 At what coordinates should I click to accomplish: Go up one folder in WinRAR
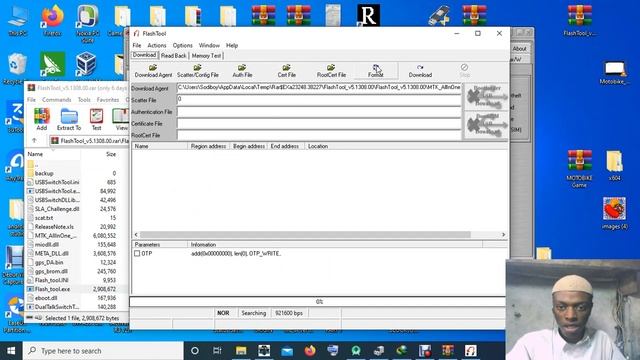coord(34,140)
